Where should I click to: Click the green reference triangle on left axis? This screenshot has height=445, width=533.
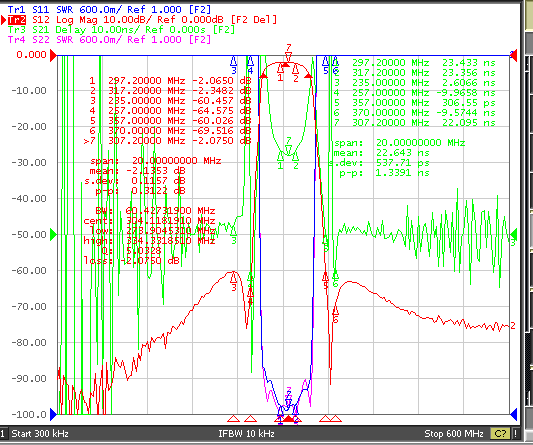point(53,235)
